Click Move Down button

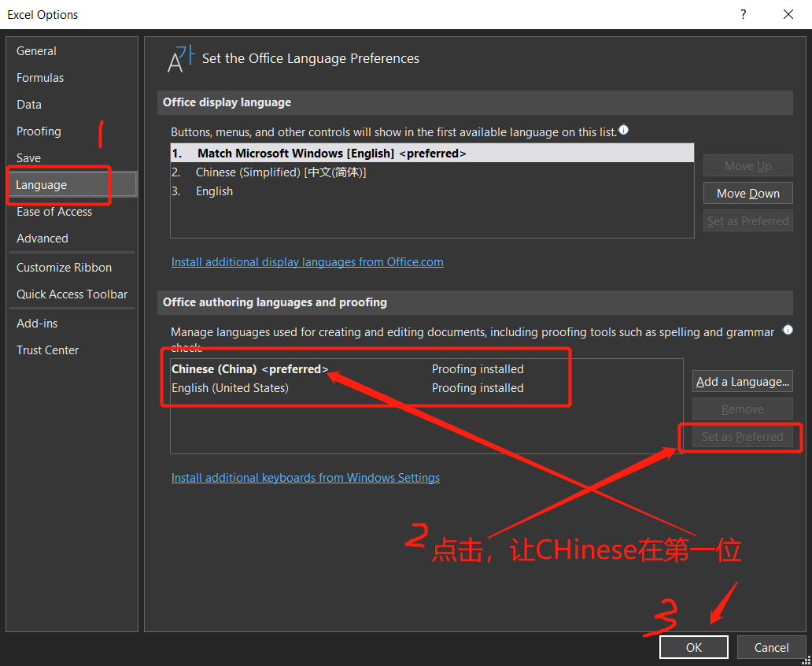pyautogui.click(x=747, y=194)
